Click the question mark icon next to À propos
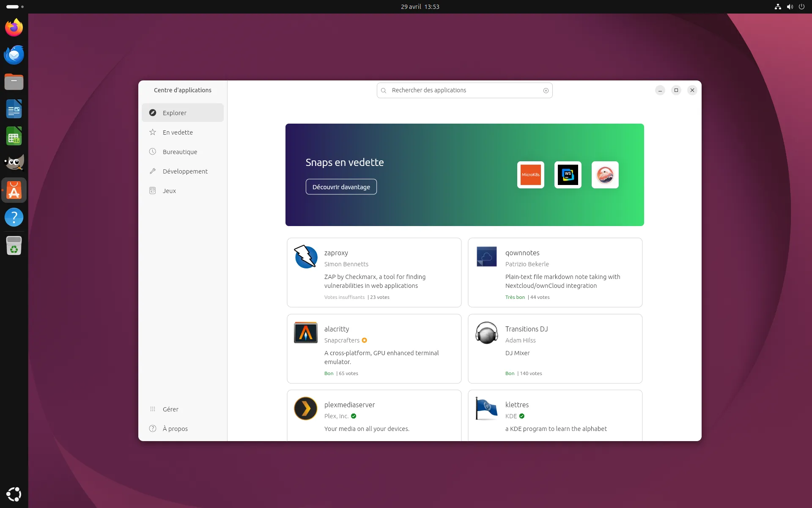 click(x=153, y=428)
